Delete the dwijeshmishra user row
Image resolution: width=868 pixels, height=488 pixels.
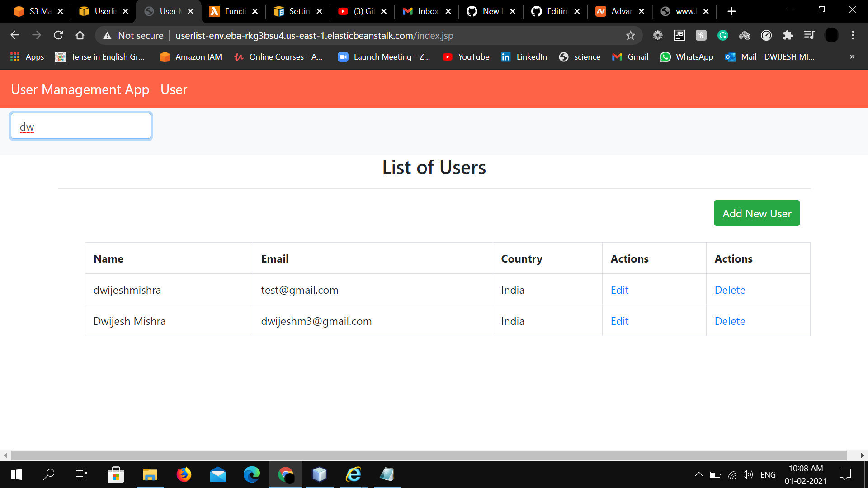click(x=730, y=290)
